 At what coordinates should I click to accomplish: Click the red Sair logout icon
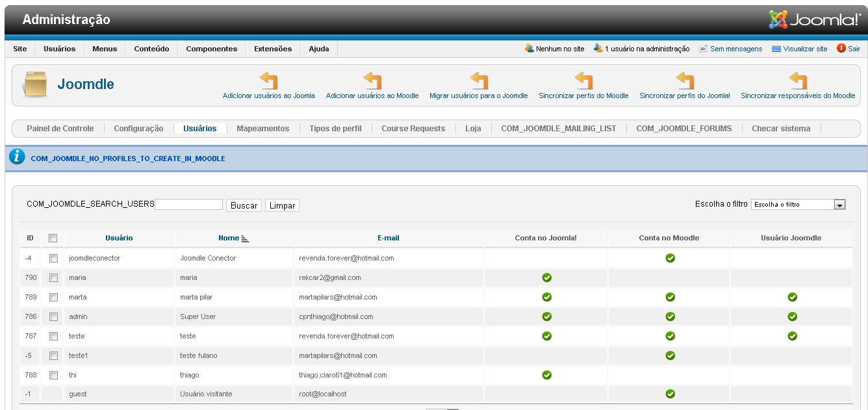[841, 48]
